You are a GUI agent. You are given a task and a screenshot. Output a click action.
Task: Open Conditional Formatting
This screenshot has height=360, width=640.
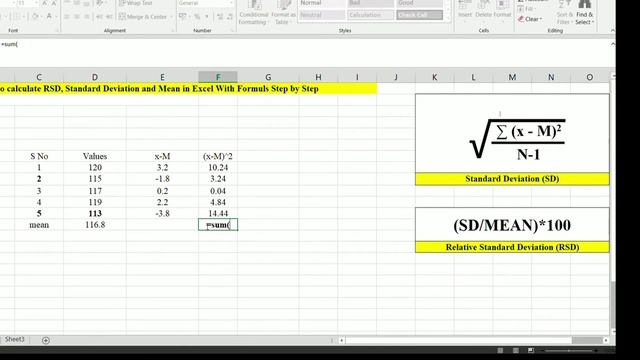(x=253, y=12)
